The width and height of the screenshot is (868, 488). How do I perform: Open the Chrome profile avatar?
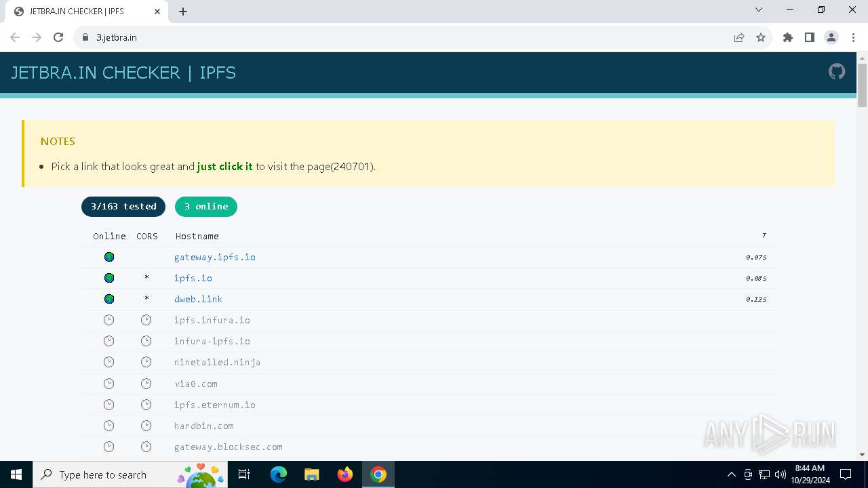pos(831,37)
